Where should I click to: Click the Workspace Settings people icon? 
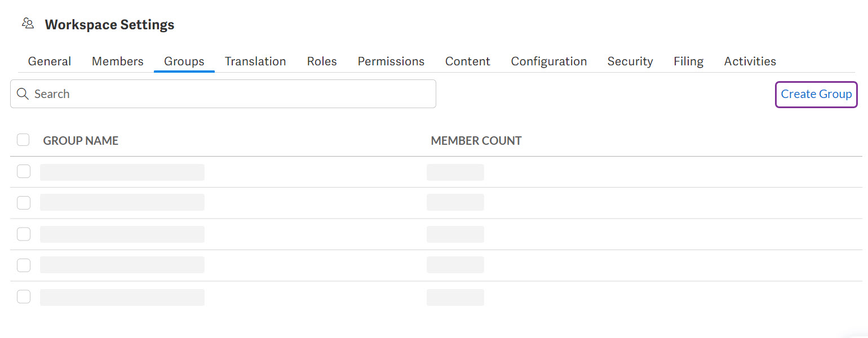pyautogui.click(x=27, y=23)
